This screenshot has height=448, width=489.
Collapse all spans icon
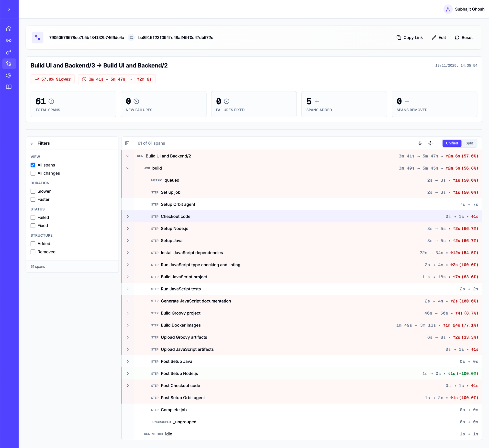[x=420, y=143]
